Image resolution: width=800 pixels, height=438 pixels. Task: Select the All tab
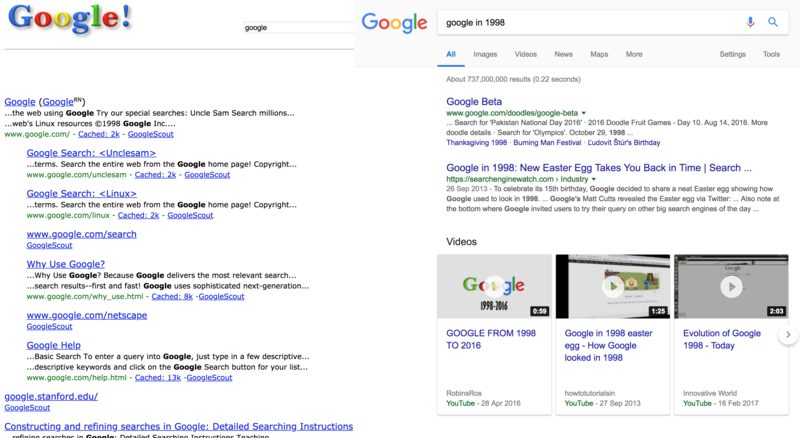[451, 54]
